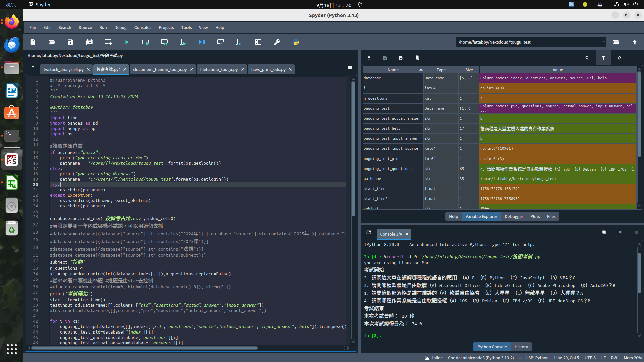644x362 pixels.
Task: Click the Save all files icon
Action: [x=89, y=42]
